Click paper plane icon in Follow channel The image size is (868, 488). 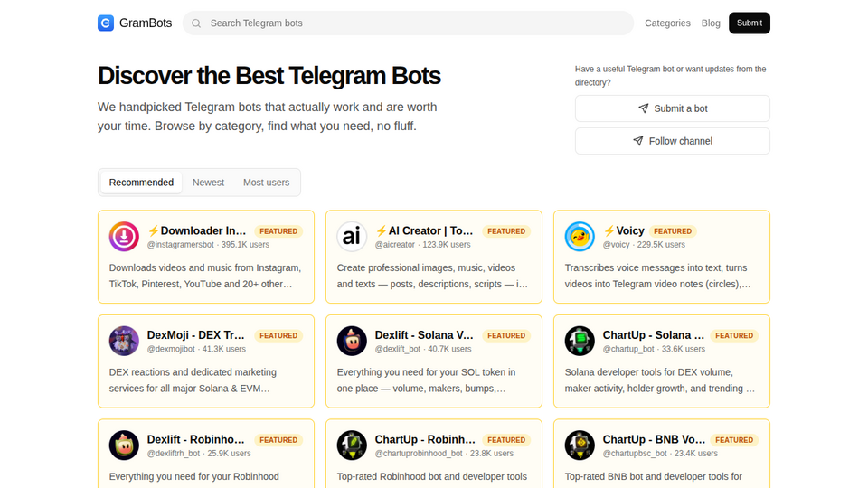[x=638, y=141]
